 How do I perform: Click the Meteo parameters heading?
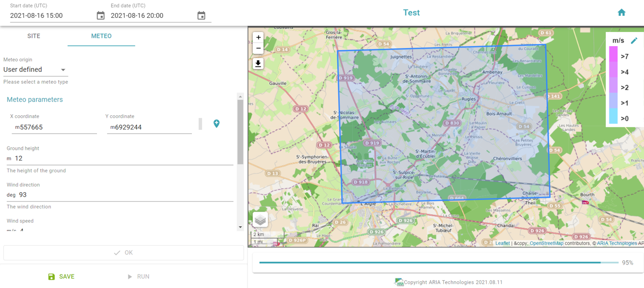pyautogui.click(x=35, y=99)
